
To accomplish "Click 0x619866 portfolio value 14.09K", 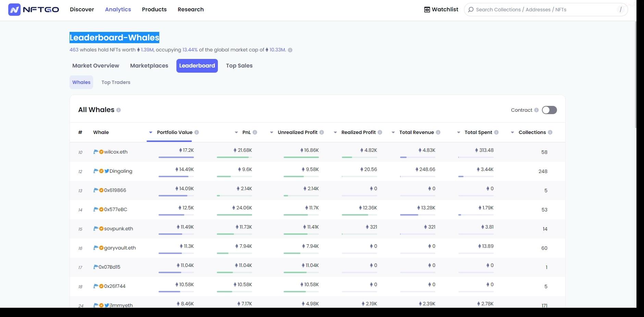I will pos(184,188).
